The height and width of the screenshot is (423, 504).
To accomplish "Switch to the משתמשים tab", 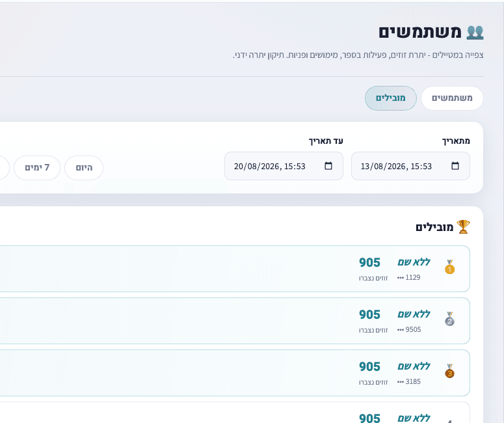I will click(452, 98).
